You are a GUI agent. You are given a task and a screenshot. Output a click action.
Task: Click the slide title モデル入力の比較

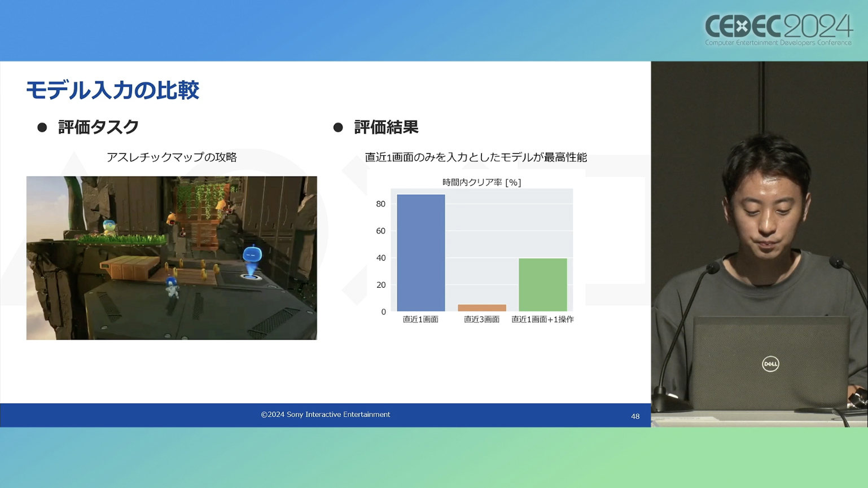[112, 90]
